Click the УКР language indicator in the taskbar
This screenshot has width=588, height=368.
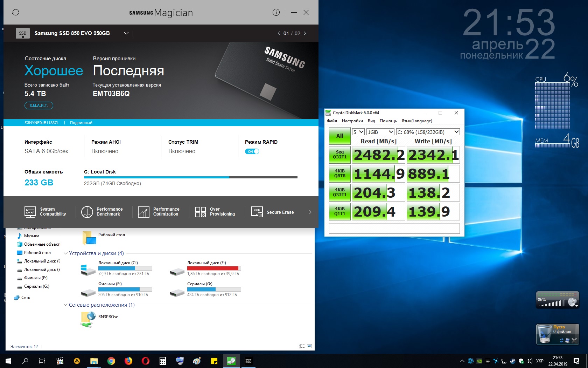(540, 361)
